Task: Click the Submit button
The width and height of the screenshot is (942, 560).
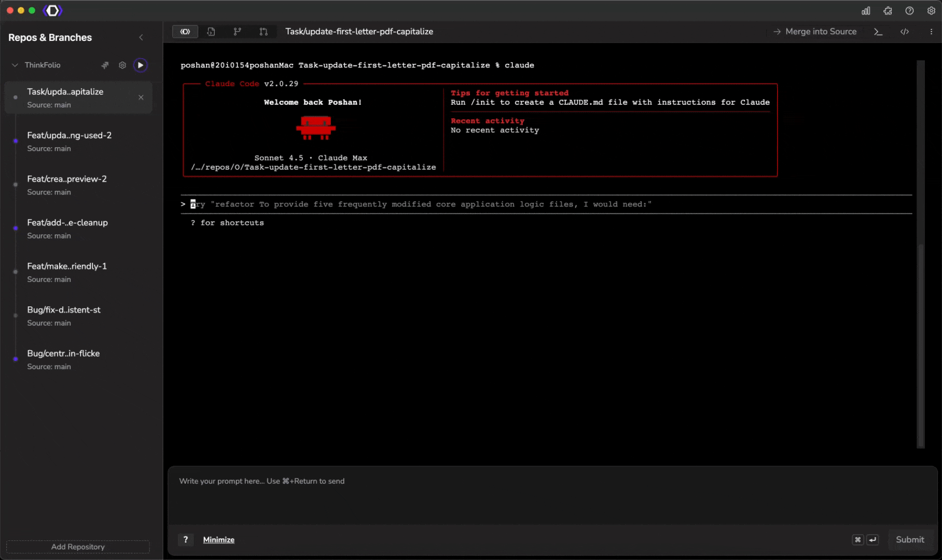Action: [910, 540]
